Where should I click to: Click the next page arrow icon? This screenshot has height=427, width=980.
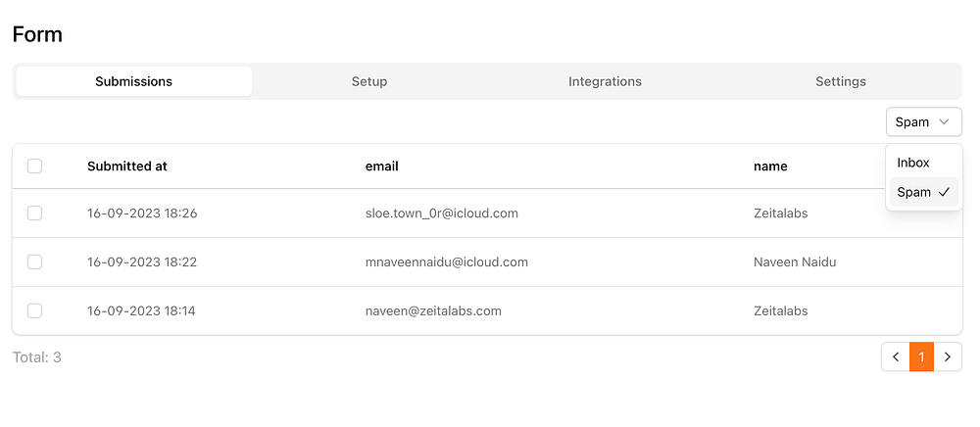(948, 357)
